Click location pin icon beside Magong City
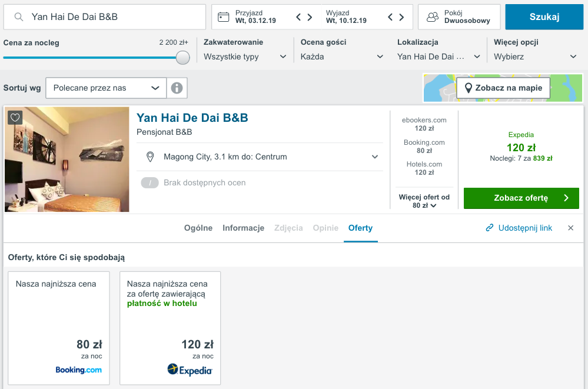This screenshot has height=389, width=588. (x=150, y=157)
